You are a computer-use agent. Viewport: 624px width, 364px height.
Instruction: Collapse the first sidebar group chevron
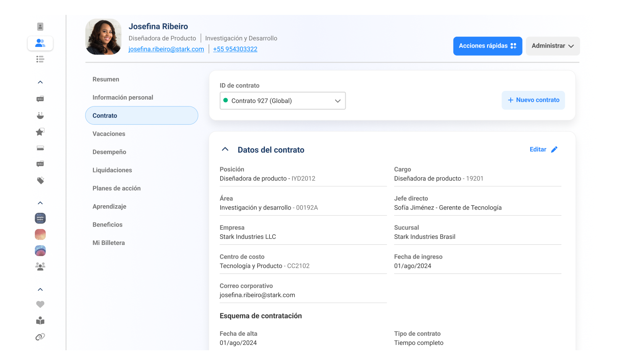40,82
